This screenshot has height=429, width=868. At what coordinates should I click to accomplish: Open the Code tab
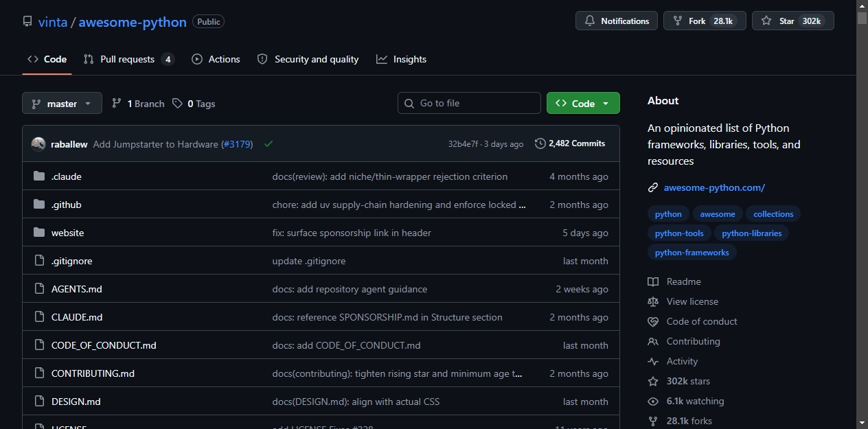coord(47,59)
